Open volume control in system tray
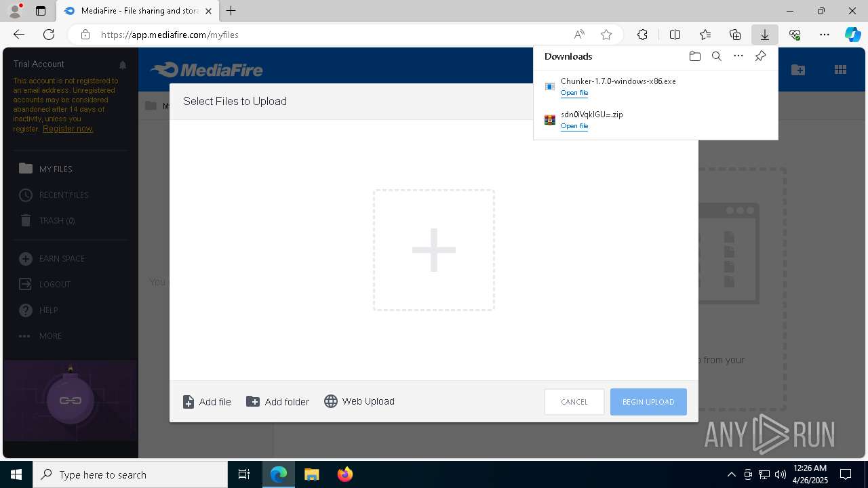 coord(780,474)
